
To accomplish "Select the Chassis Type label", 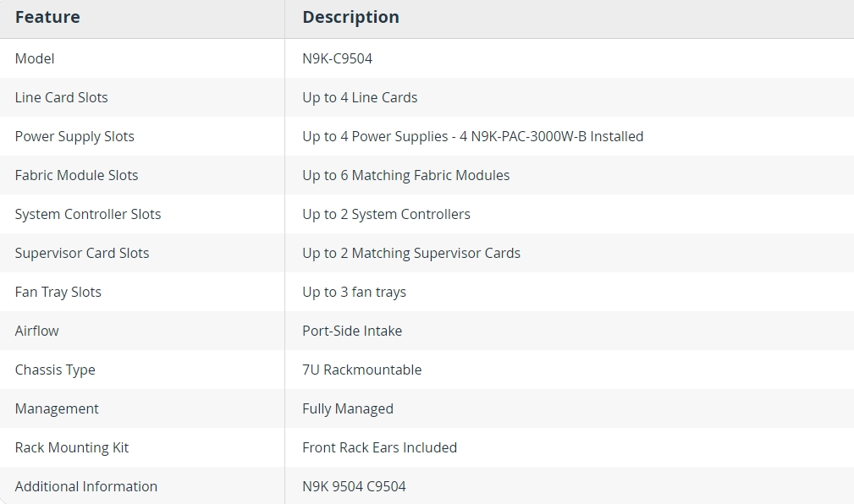I will pos(55,370).
